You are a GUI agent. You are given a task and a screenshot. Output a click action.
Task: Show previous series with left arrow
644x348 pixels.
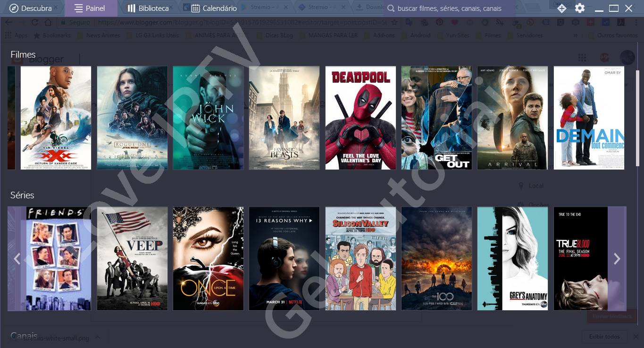[17, 258]
